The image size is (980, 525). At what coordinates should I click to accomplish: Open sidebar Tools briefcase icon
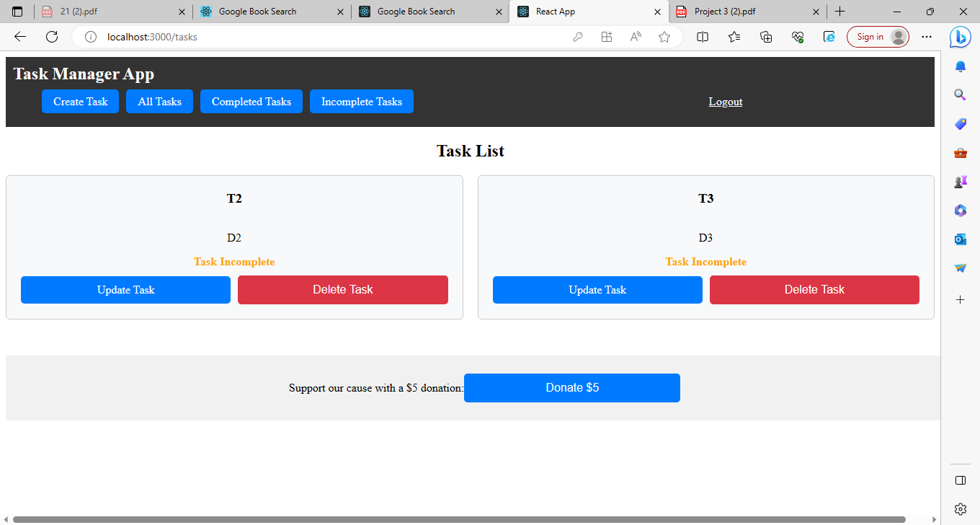point(960,153)
